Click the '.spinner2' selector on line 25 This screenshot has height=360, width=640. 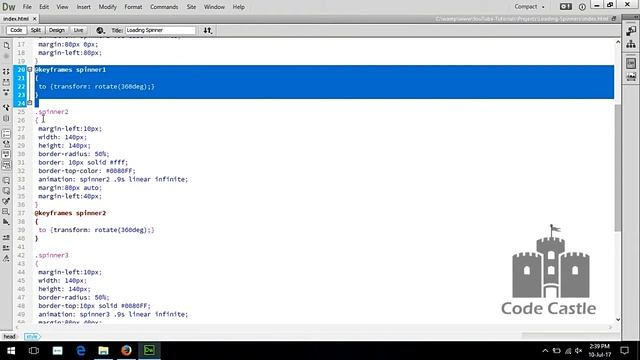52,112
